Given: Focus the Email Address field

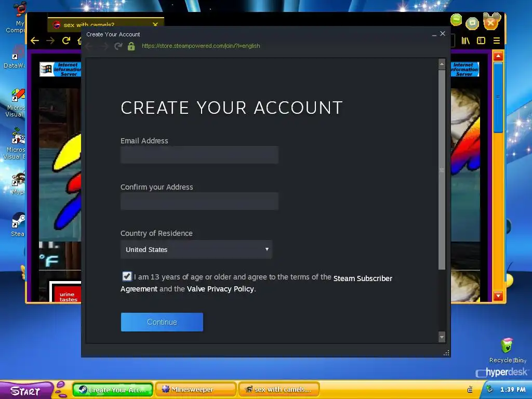Looking at the screenshot, I should 199,155.
